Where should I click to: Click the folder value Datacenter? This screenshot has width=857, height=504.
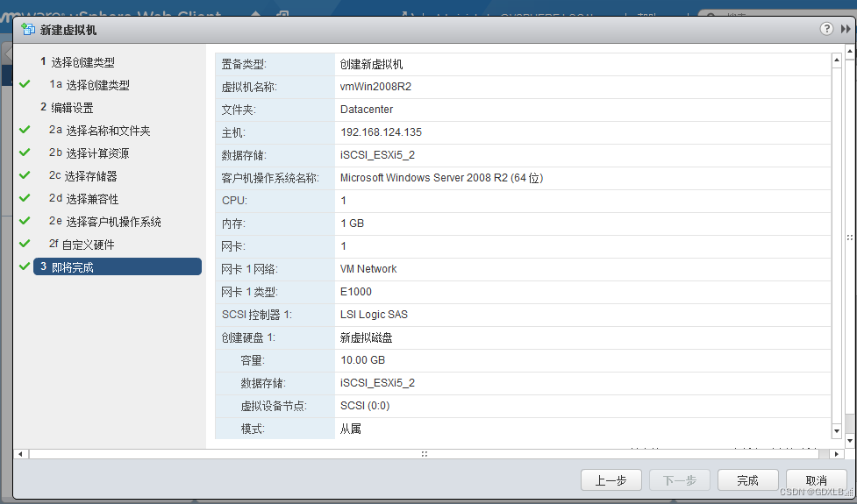click(366, 110)
